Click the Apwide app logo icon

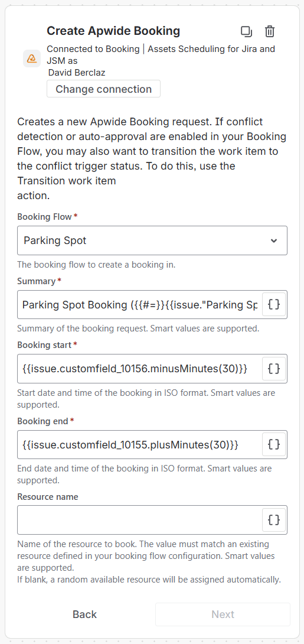32,58
